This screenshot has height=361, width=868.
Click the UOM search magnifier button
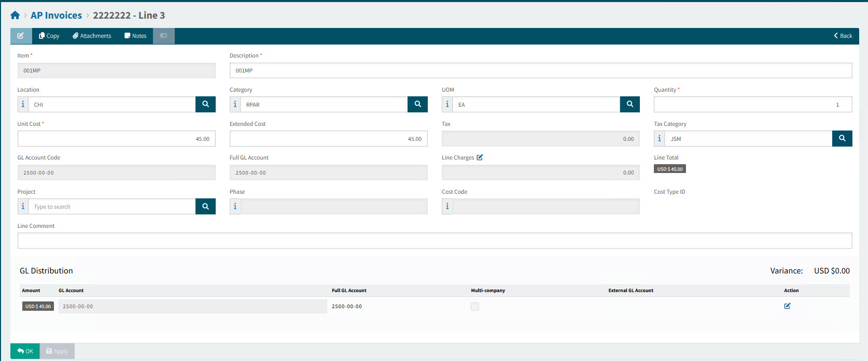[629, 104]
